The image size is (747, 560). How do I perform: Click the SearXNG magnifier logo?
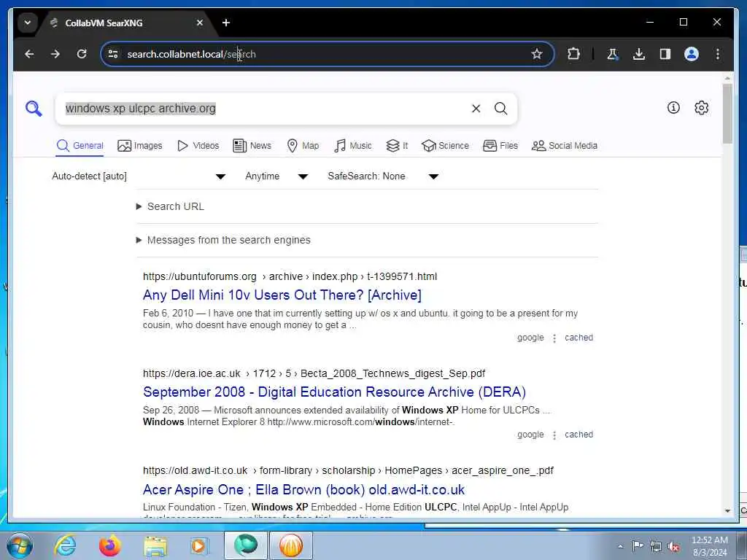tap(34, 109)
